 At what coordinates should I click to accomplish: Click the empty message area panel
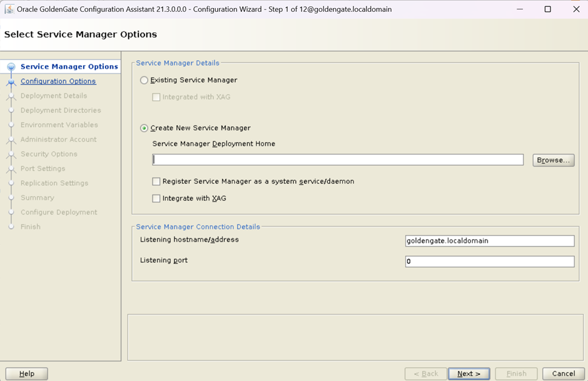point(355,337)
